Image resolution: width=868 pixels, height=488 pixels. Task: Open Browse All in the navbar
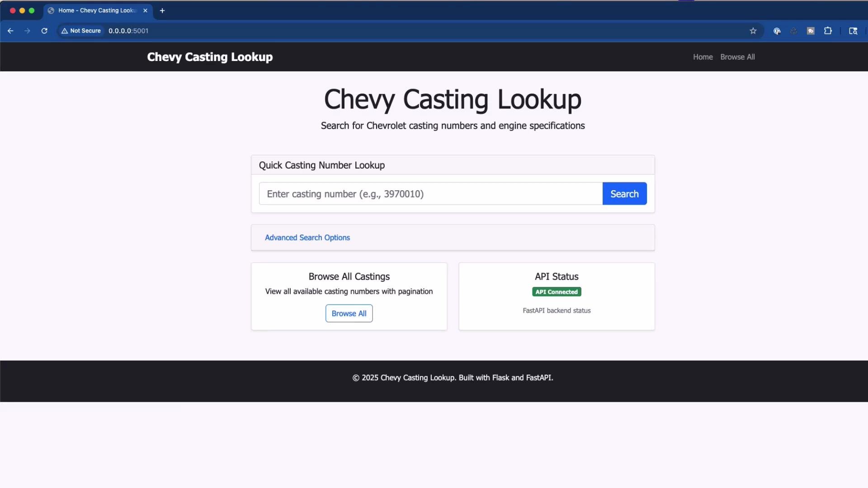tap(737, 57)
